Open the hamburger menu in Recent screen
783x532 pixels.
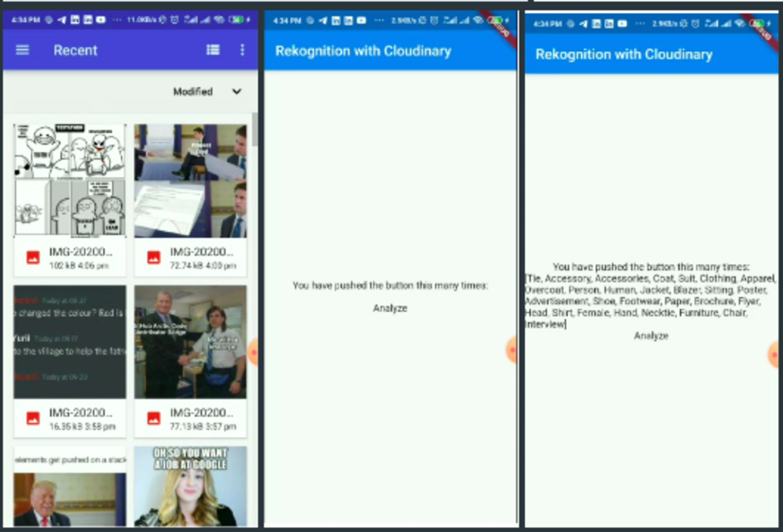23,50
